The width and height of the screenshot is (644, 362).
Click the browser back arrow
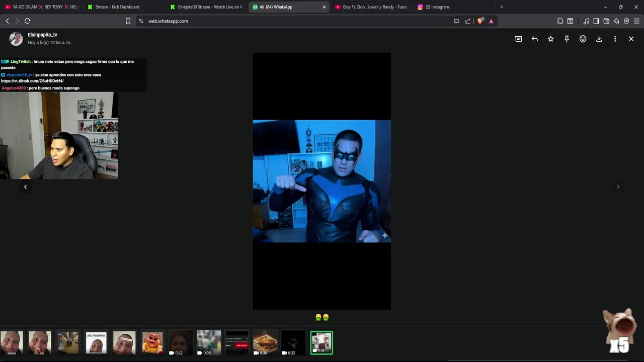[x=7, y=21]
